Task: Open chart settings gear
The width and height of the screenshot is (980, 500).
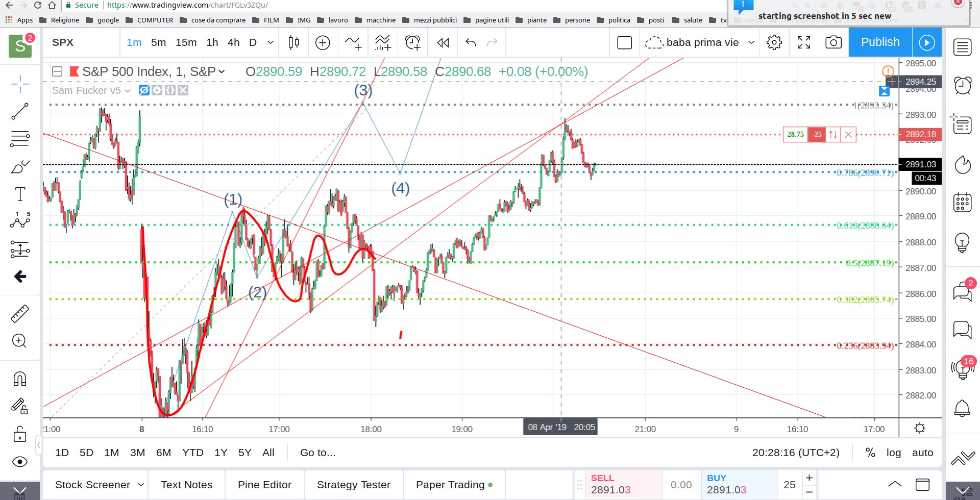Action: [774, 42]
